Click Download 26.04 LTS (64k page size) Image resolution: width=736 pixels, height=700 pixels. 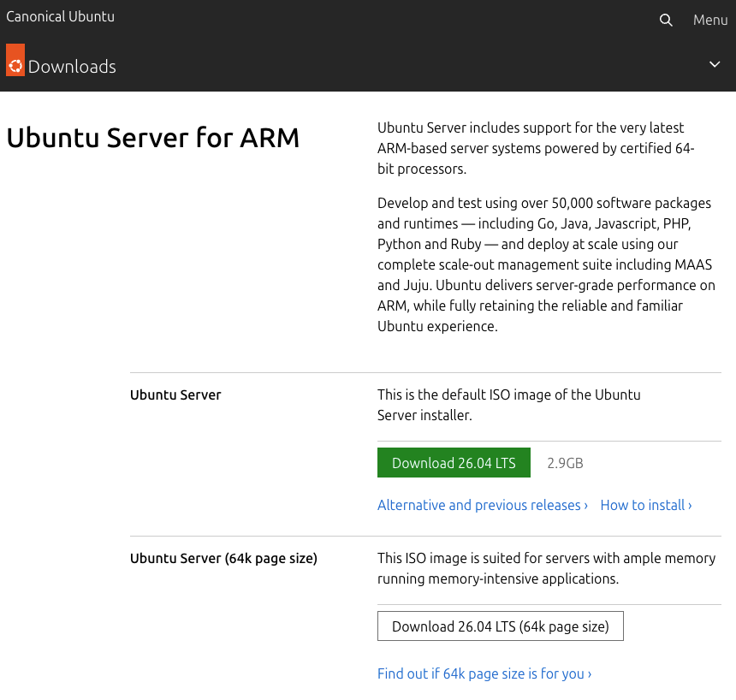coord(501,626)
